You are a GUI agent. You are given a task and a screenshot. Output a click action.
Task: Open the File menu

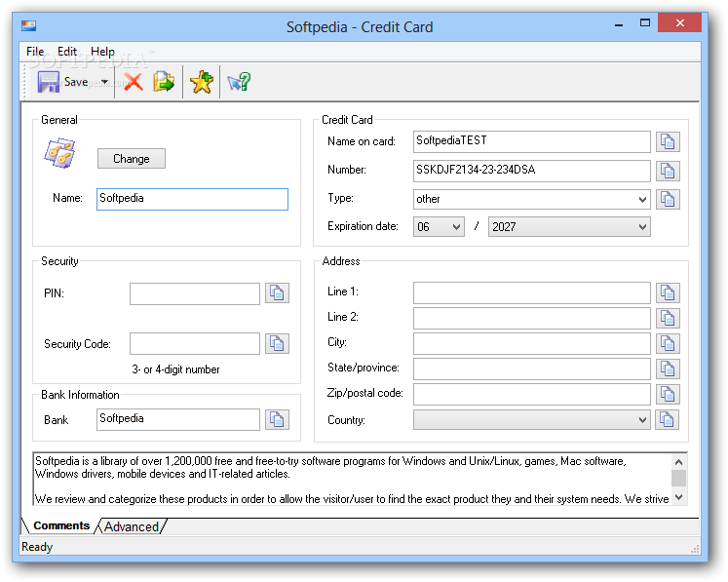(35, 51)
